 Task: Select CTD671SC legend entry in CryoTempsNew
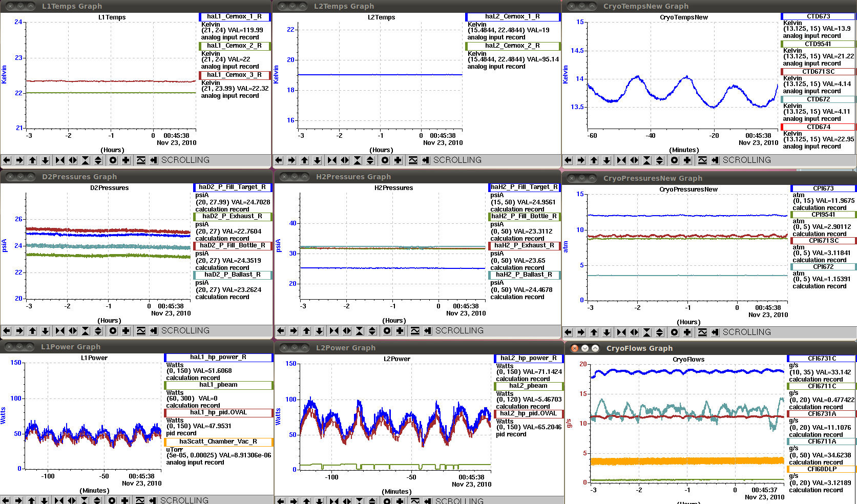(819, 72)
